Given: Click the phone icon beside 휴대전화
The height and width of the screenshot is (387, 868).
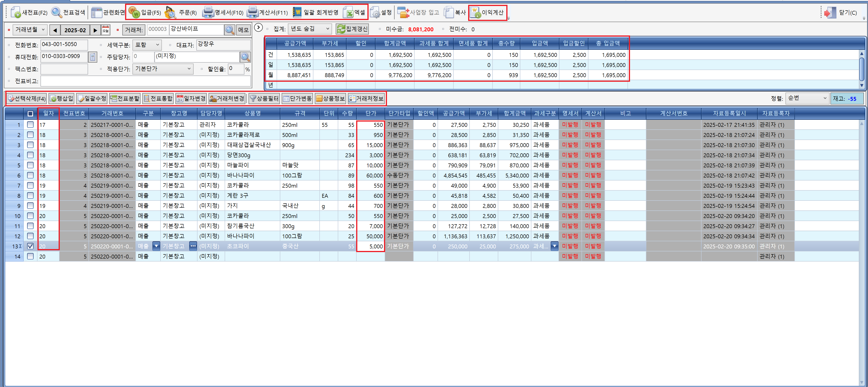Looking at the screenshot, I should (x=92, y=57).
